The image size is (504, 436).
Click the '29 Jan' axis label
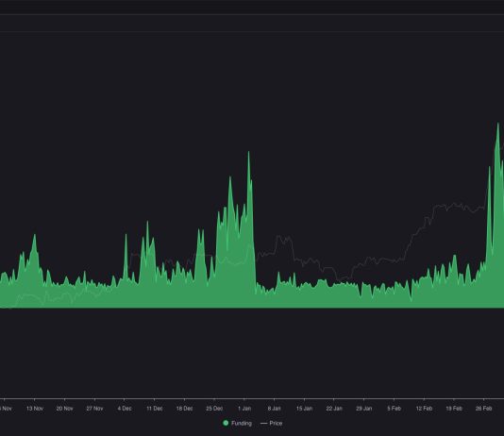click(364, 409)
